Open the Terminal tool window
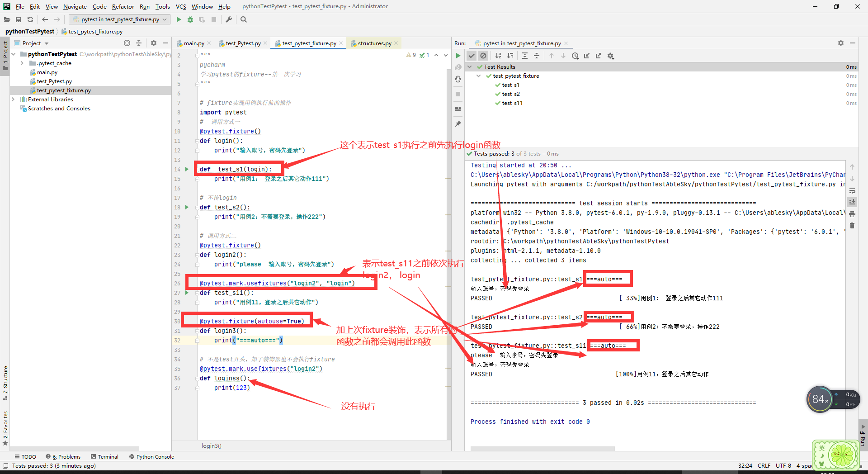 tap(104, 456)
